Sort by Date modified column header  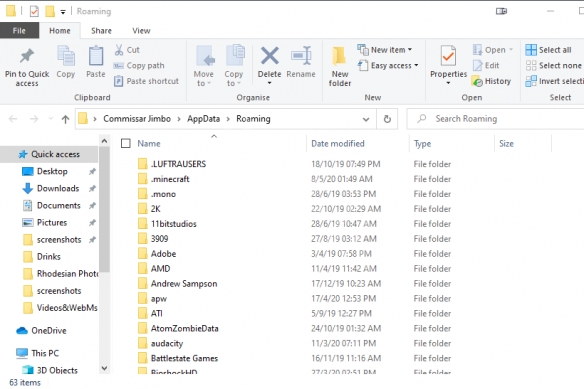337,143
